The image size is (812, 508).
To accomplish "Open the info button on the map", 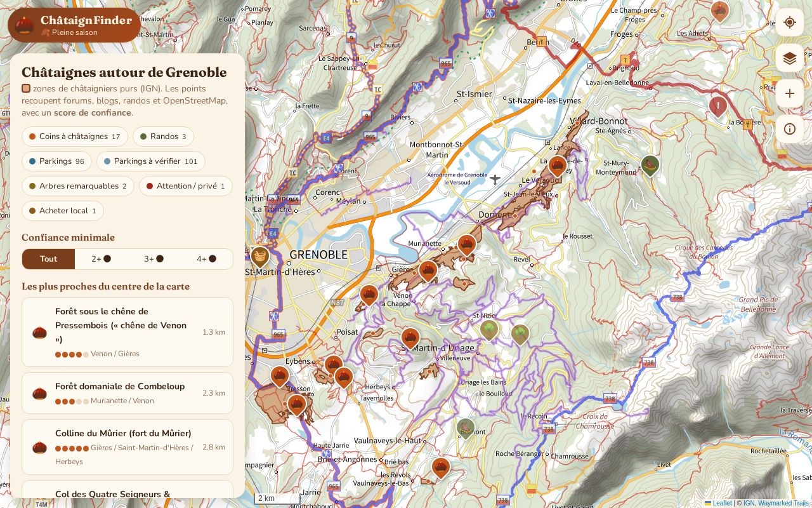I will point(790,130).
